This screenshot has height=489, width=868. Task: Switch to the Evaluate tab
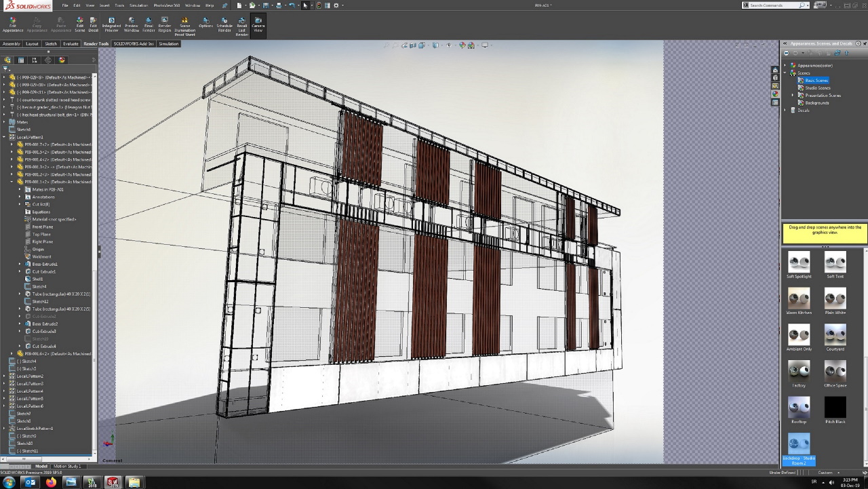click(71, 43)
